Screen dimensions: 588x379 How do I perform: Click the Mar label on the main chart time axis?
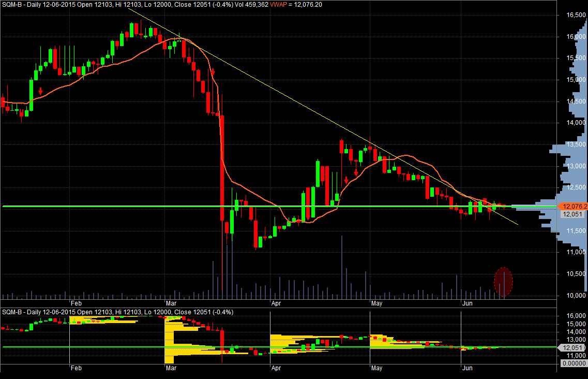coord(171,303)
